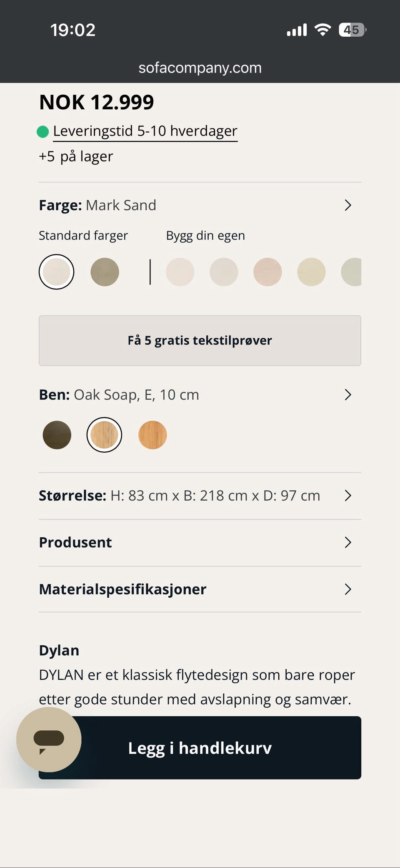Switch to Bygg din egen colors
This screenshot has width=400, height=868.
[x=205, y=236]
